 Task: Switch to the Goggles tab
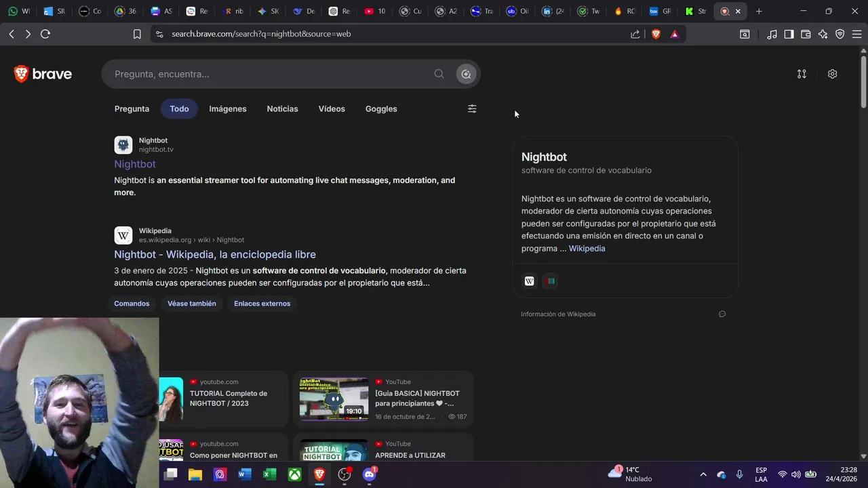(381, 108)
